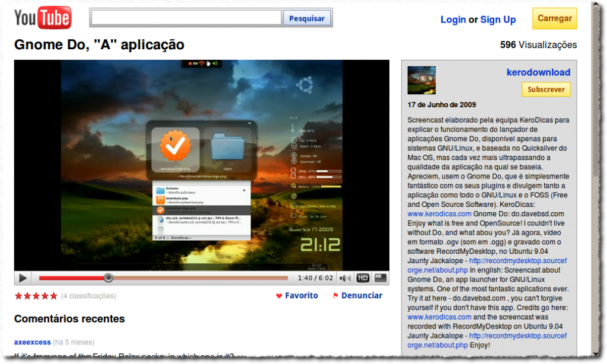Click the orange checkmark icon in the video
Viewport: 607px width, 364px height.
tap(175, 146)
